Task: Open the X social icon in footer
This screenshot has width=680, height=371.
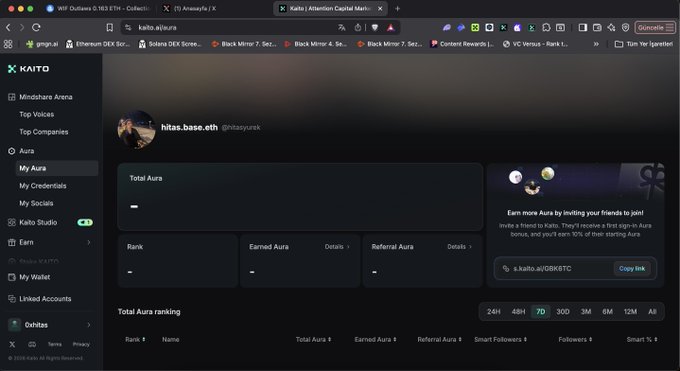Action: (12, 344)
